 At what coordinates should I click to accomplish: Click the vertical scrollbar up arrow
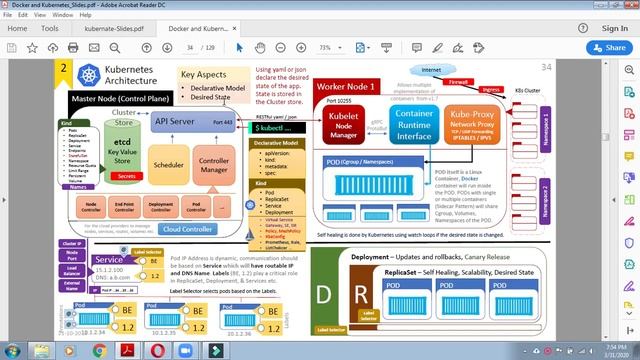point(606,64)
